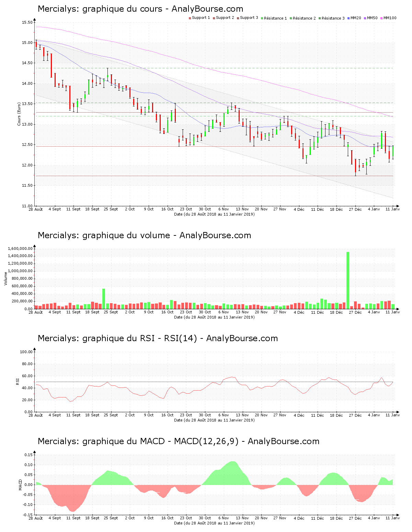Click the 0.15 MACD axis value
This screenshot has height=532, width=412.
tap(29, 455)
